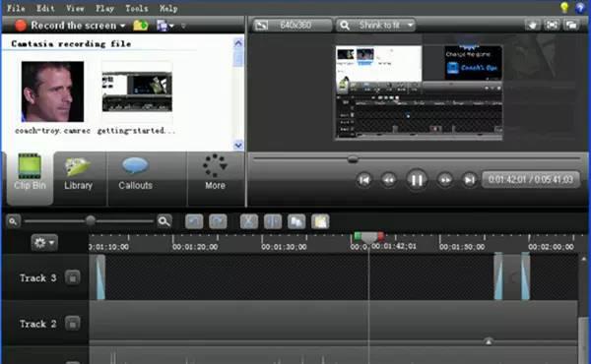Toggle the lock on Track 3

(72, 277)
